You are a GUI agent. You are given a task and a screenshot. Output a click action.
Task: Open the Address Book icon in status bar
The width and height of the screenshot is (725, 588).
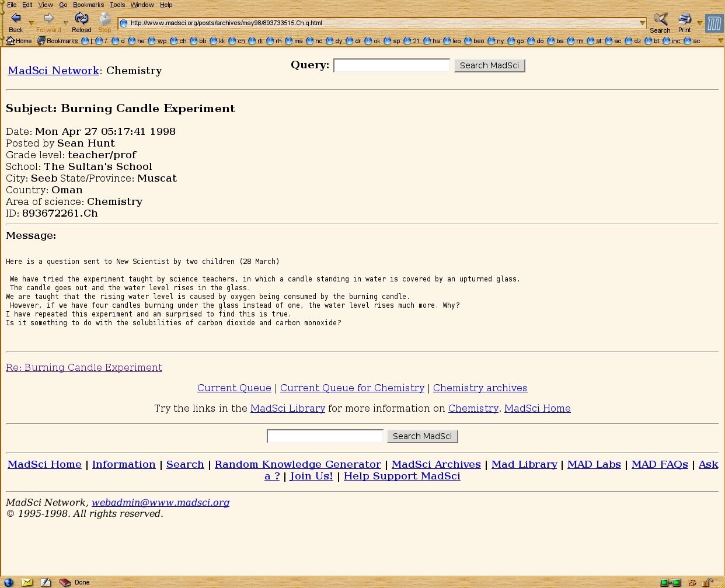[x=64, y=582]
